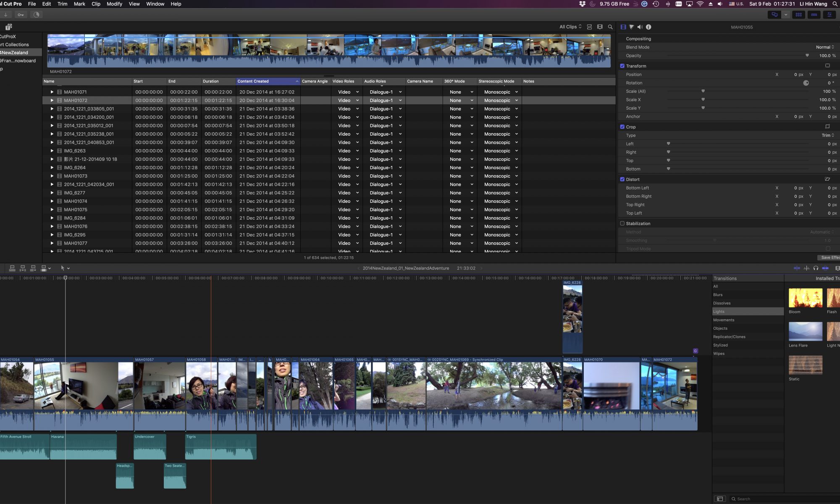Image resolution: width=840 pixels, height=504 pixels.
Task: Open clip appearance filmstrip options
Action: [600, 27]
